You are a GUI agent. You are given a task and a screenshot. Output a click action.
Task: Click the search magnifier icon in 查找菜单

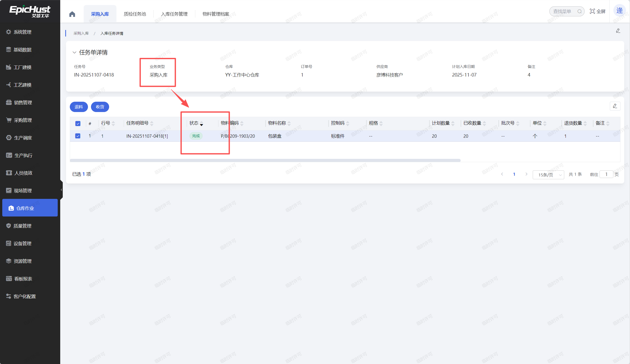tap(579, 11)
